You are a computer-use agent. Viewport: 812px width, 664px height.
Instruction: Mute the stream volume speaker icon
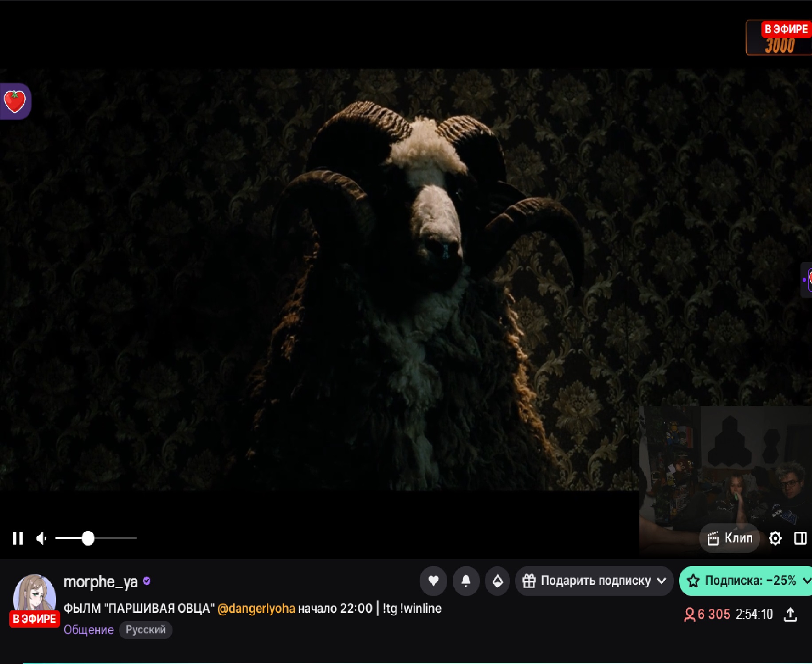pyautogui.click(x=41, y=538)
